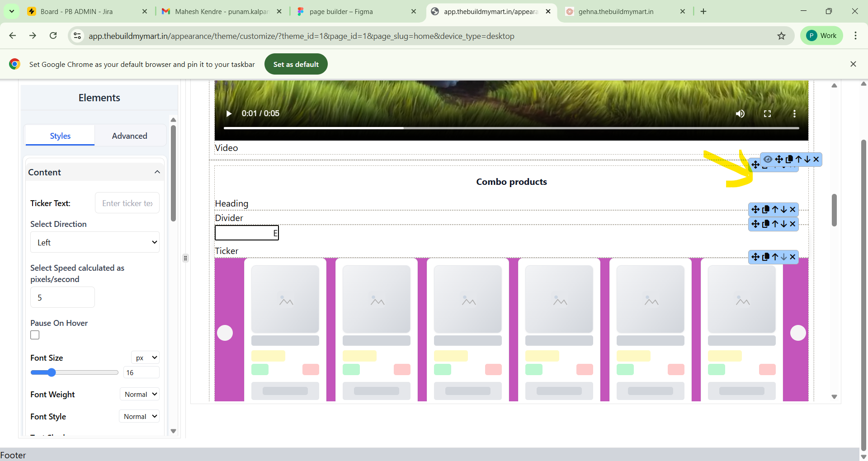The width and height of the screenshot is (868, 461).
Task: Switch to the Mahesh Kendre Gmail tab
Action: (x=222, y=11)
